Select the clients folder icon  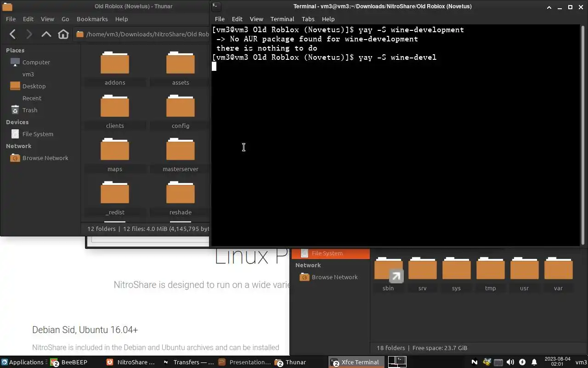tap(115, 106)
